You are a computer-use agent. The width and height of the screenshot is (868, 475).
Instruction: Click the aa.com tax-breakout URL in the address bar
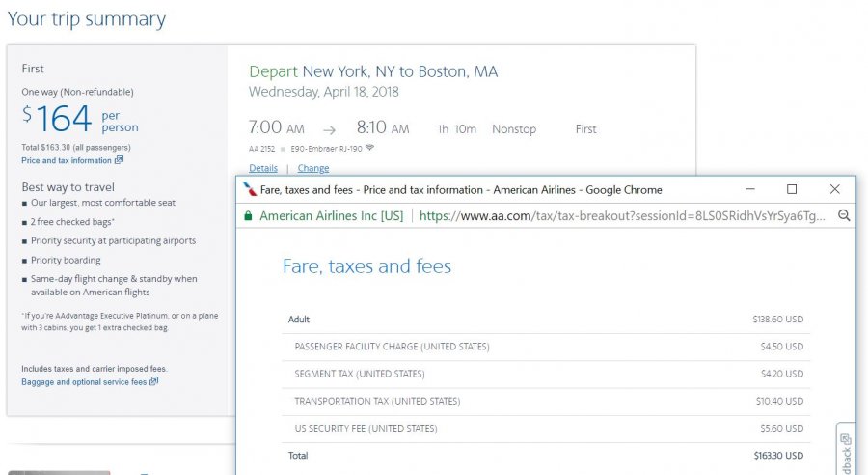click(622, 215)
